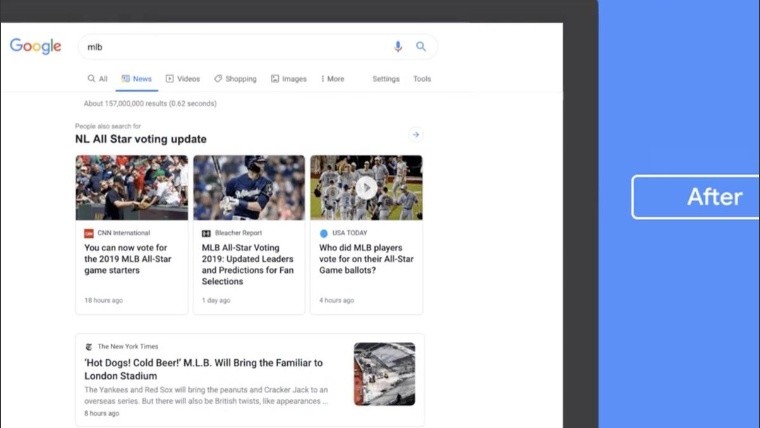Play the USA TODAY video thumbnail
This screenshot has height=428, width=760.
pyautogui.click(x=366, y=187)
